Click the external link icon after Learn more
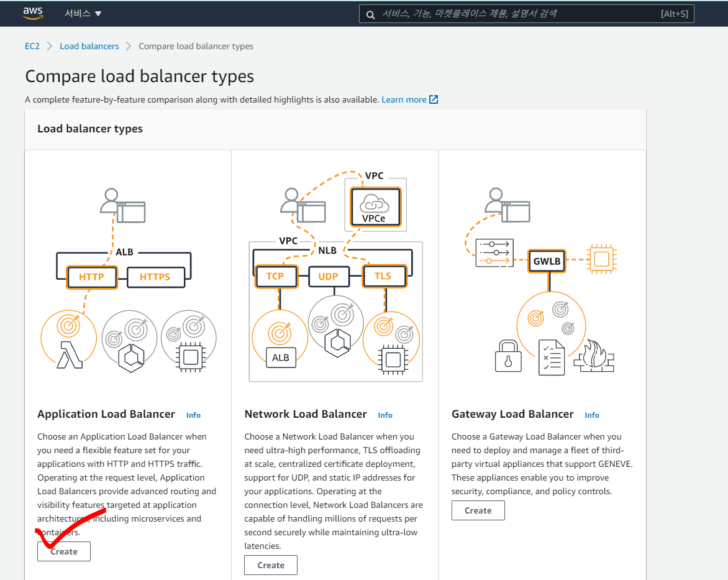The image size is (728, 580). [434, 99]
